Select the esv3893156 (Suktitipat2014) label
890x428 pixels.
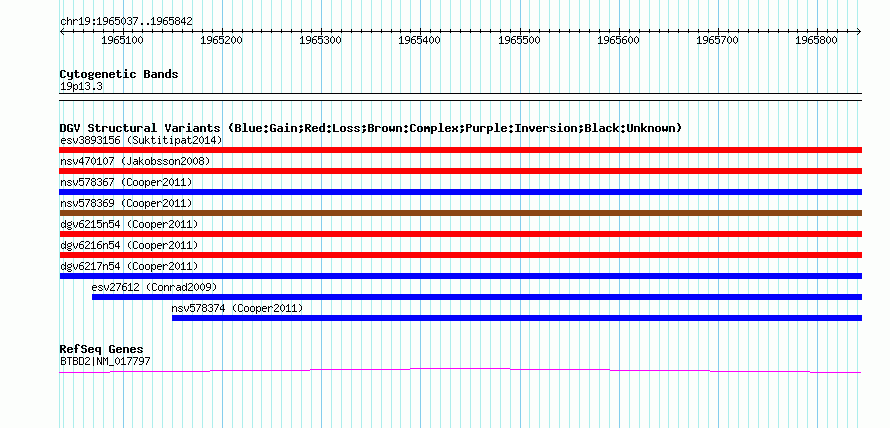(141, 140)
